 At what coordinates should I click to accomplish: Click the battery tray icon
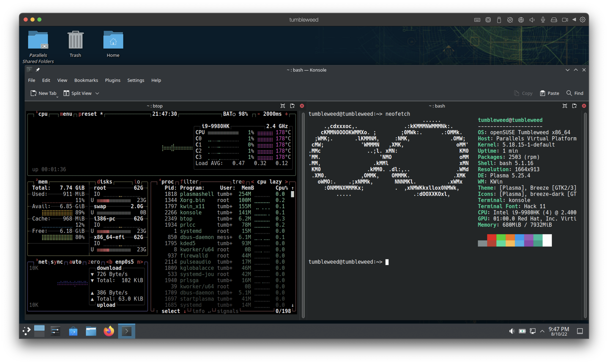tap(522, 331)
